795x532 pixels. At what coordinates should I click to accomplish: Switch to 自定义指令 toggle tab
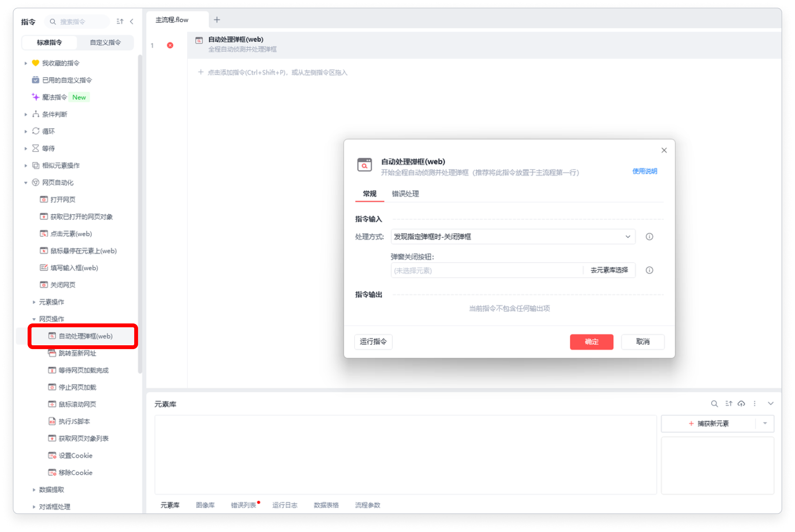pyautogui.click(x=105, y=43)
